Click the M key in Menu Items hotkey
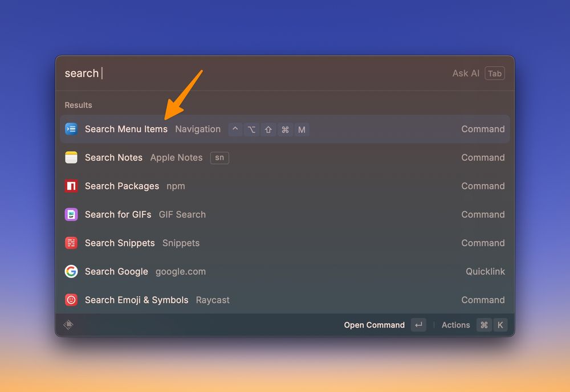Image resolution: width=570 pixels, height=392 pixels. pos(302,129)
